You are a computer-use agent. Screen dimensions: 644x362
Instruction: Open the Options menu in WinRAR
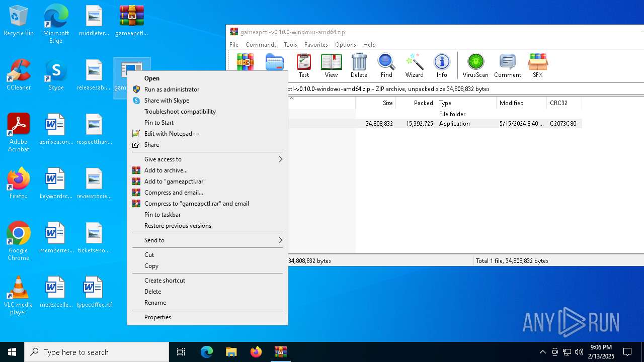(345, 45)
